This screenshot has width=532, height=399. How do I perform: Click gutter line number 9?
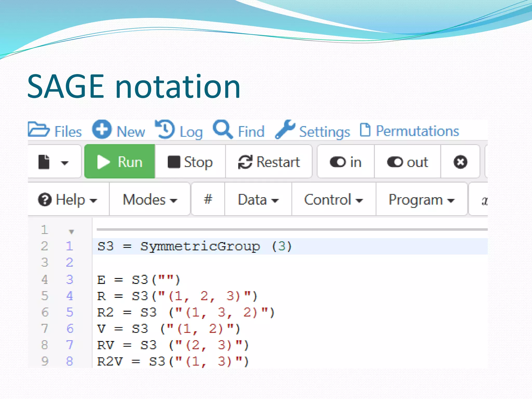(x=45, y=361)
